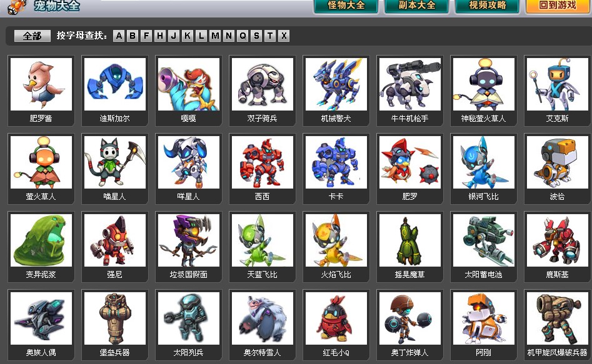Switch to the 副本大全 tab
This screenshot has width=592, height=364.
pyautogui.click(x=417, y=6)
